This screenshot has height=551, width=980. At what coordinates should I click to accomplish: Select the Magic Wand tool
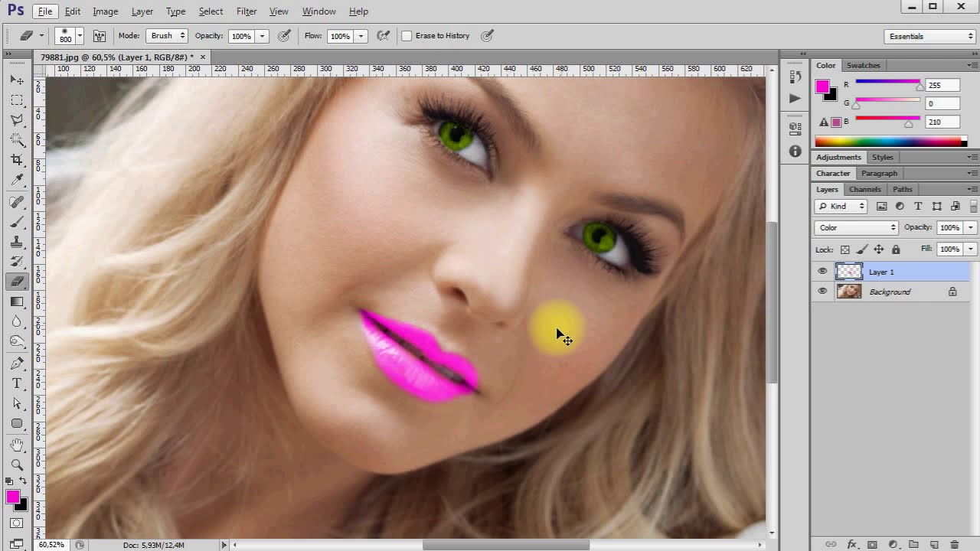pyautogui.click(x=17, y=140)
